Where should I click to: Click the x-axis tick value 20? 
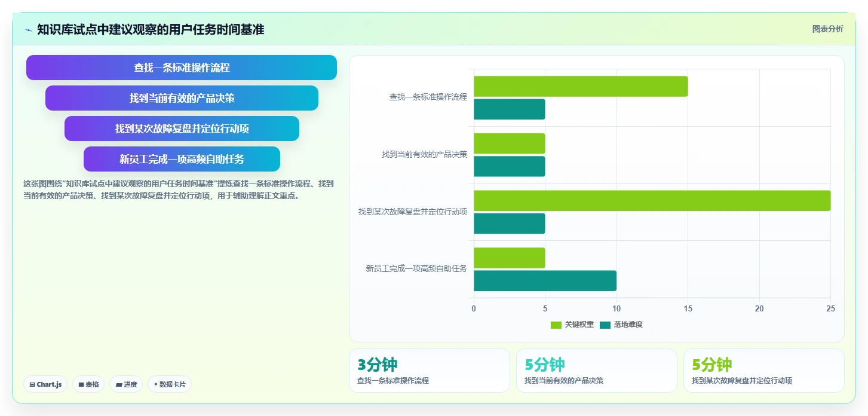[759, 308]
